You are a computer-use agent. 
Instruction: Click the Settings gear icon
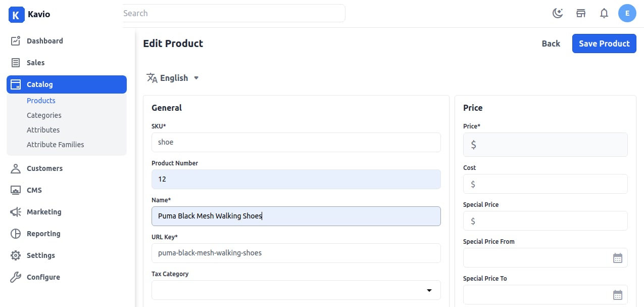(16, 255)
